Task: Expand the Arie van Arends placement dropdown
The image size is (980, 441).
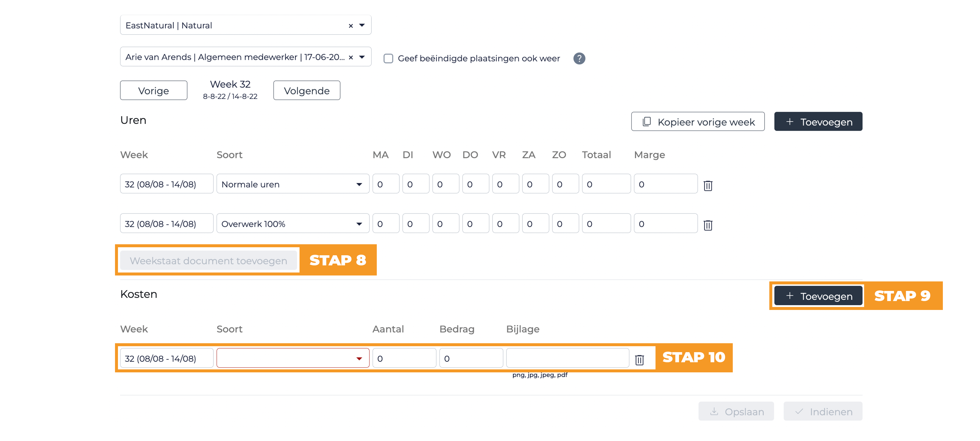Action: click(362, 57)
